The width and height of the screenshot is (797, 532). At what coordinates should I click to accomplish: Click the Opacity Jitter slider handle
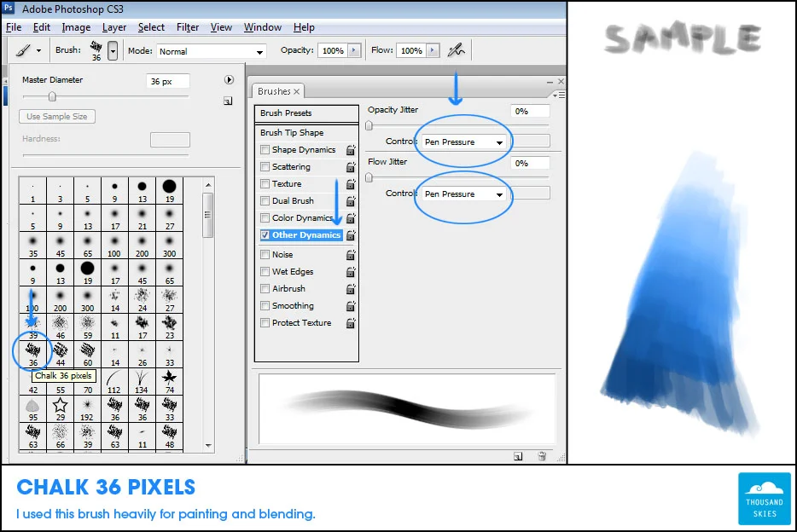(x=369, y=125)
